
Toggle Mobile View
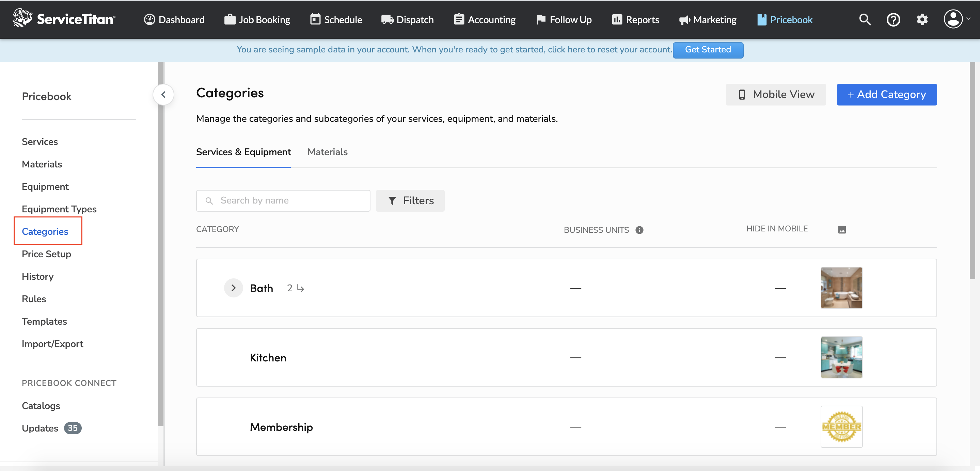(775, 94)
